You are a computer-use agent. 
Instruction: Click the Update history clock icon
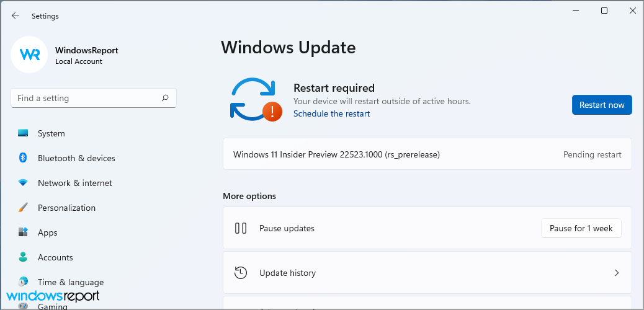(241, 273)
